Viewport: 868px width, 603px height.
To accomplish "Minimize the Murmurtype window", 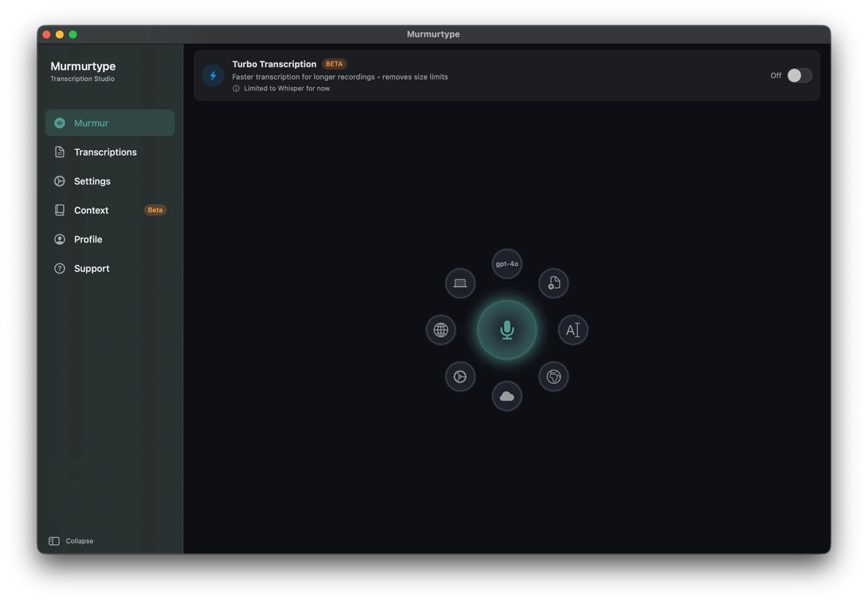I will point(60,35).
